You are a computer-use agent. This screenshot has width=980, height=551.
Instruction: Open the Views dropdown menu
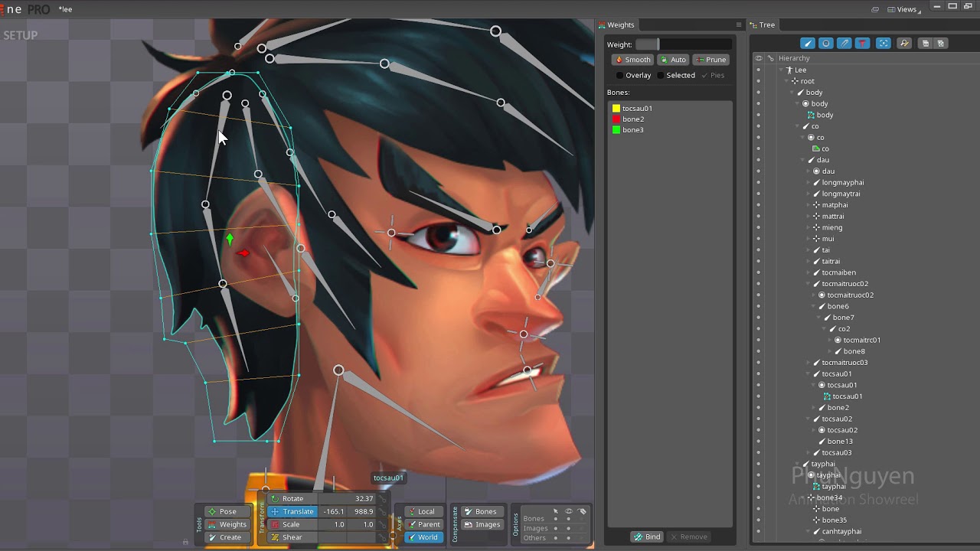[906, 9]
